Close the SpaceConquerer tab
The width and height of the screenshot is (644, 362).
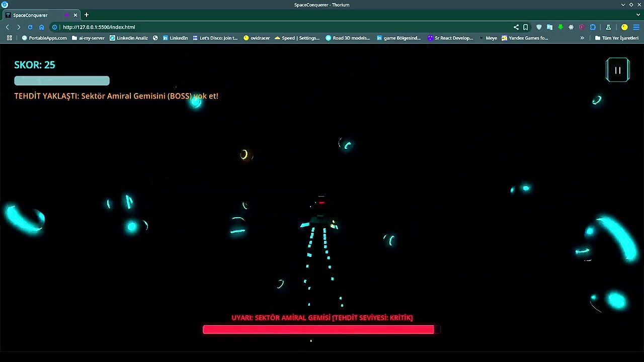click(x=75, y=15)
